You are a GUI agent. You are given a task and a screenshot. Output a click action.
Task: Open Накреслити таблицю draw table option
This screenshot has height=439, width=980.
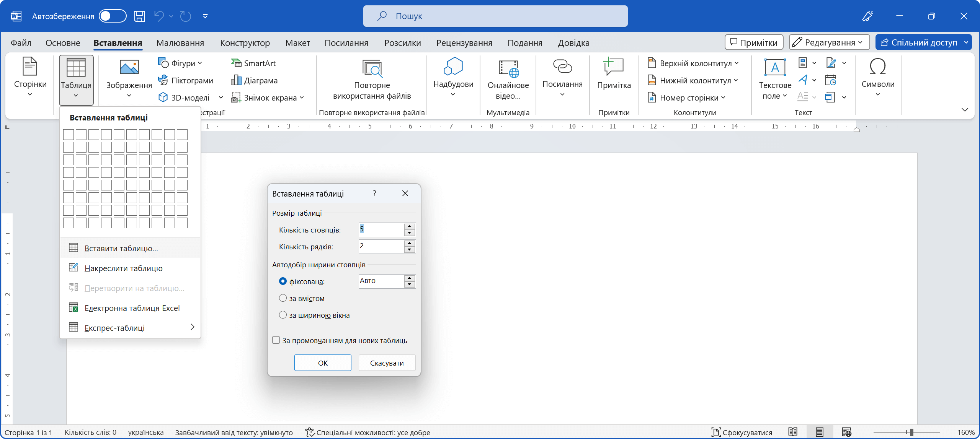coord(123,268)
